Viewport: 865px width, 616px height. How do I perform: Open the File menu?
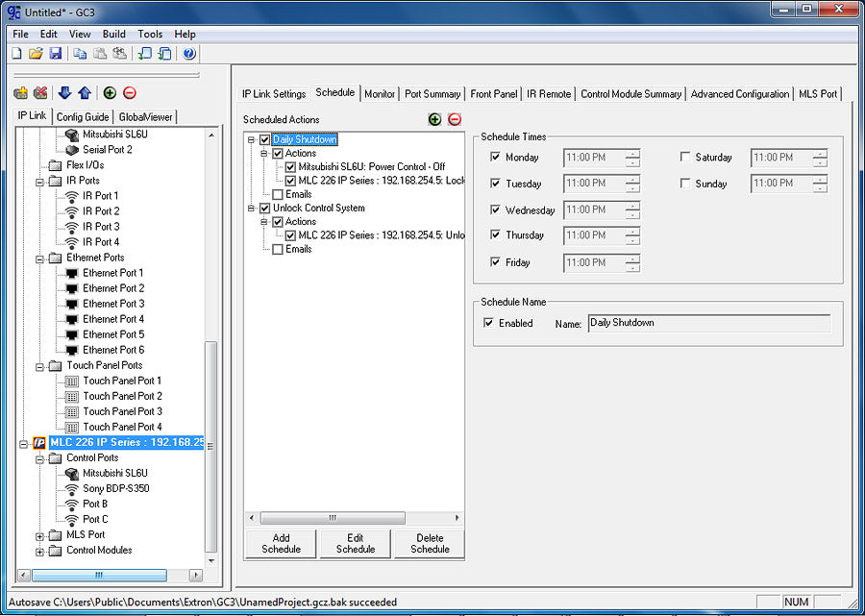[x=20, y=35]
